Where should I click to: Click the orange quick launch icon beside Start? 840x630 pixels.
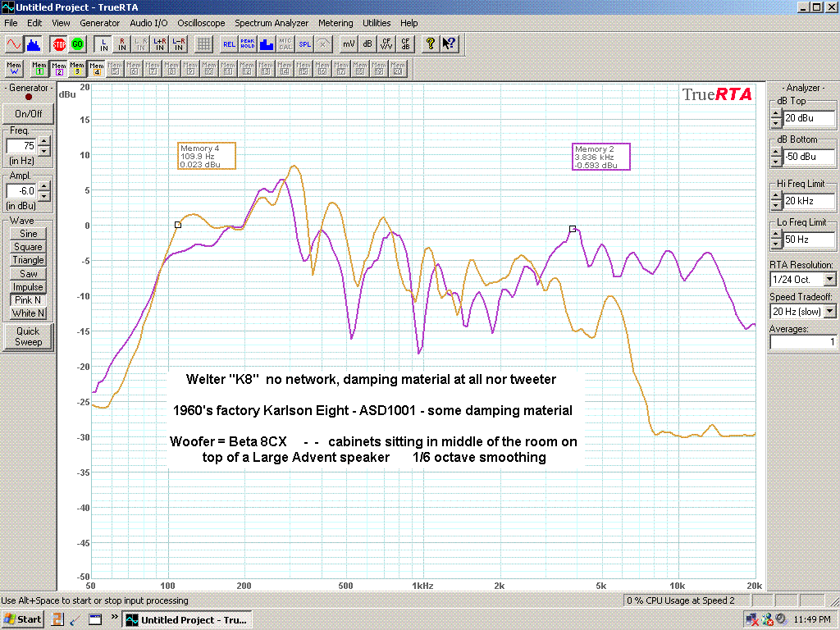(x=57, y=620)
